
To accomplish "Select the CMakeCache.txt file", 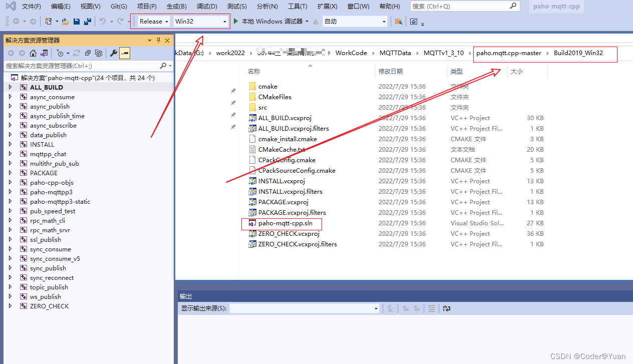I will (281, 150).
